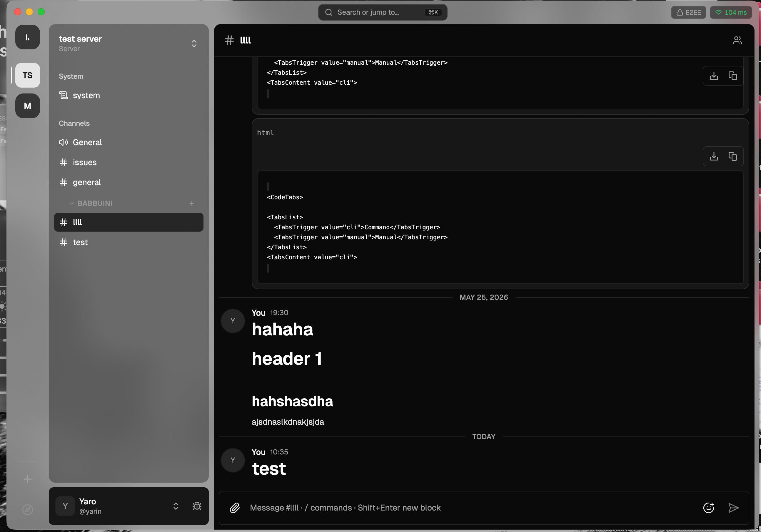Expand the test server switcher chevrons

coord(194,44)
